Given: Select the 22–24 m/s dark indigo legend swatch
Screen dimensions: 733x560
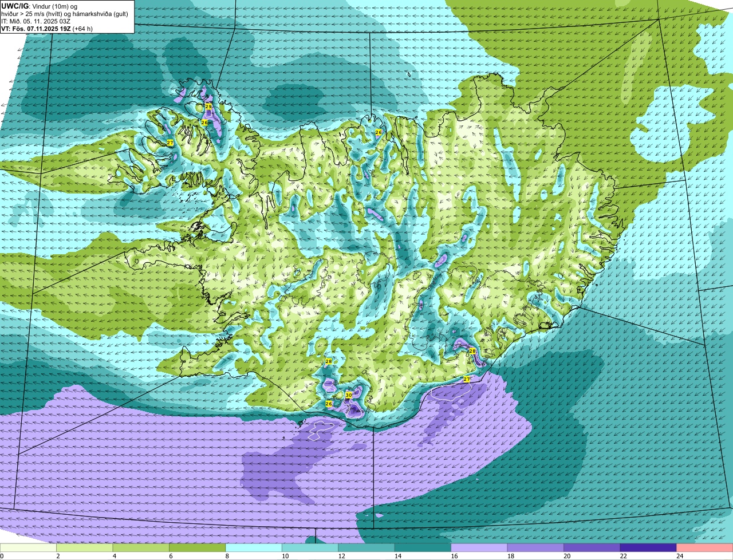Looking at the screenshot, I should point(648,547).
